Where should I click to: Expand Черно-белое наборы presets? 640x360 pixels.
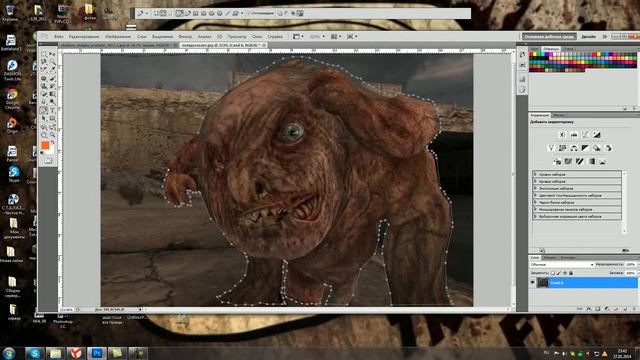click(535, 202)
